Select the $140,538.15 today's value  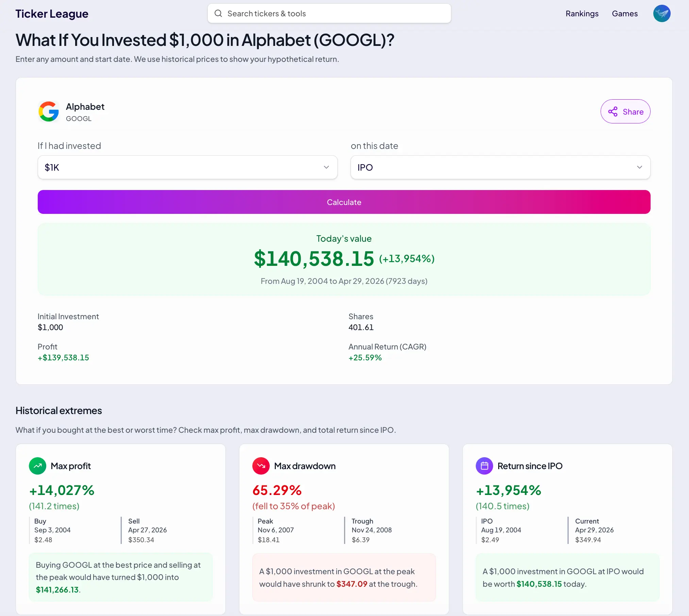(314, 259)
